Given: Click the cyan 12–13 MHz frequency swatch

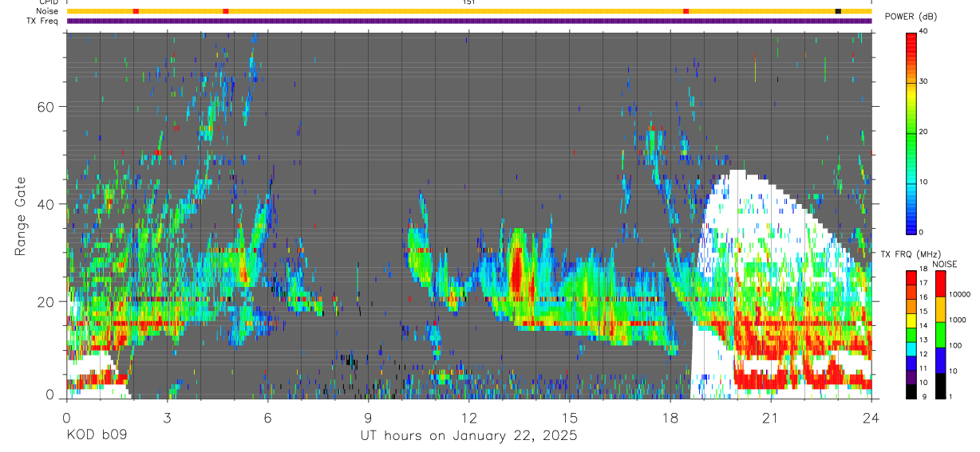Looking at the screenshot, I should [911, 349].
